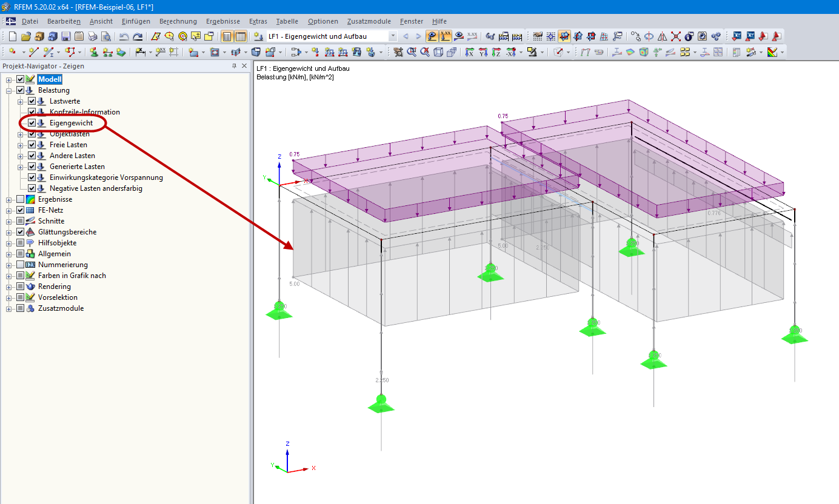839x504 pixels.
Task: Go to the next load case arrow
Action: [418, 36]
